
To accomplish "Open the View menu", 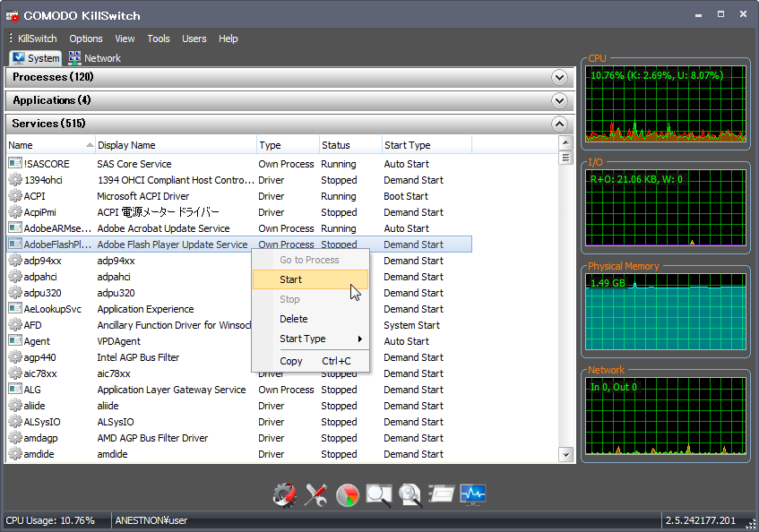I will pyautogui.click(x=125, y=39).
